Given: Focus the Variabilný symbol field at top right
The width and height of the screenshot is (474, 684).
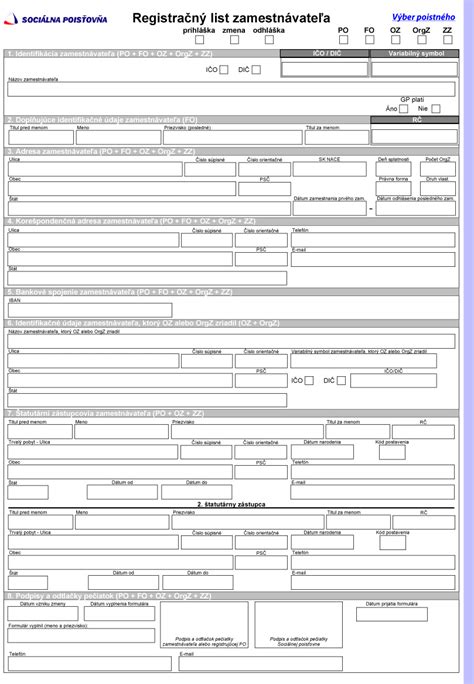Looking at the screenshot, I should tap(414, 69).
